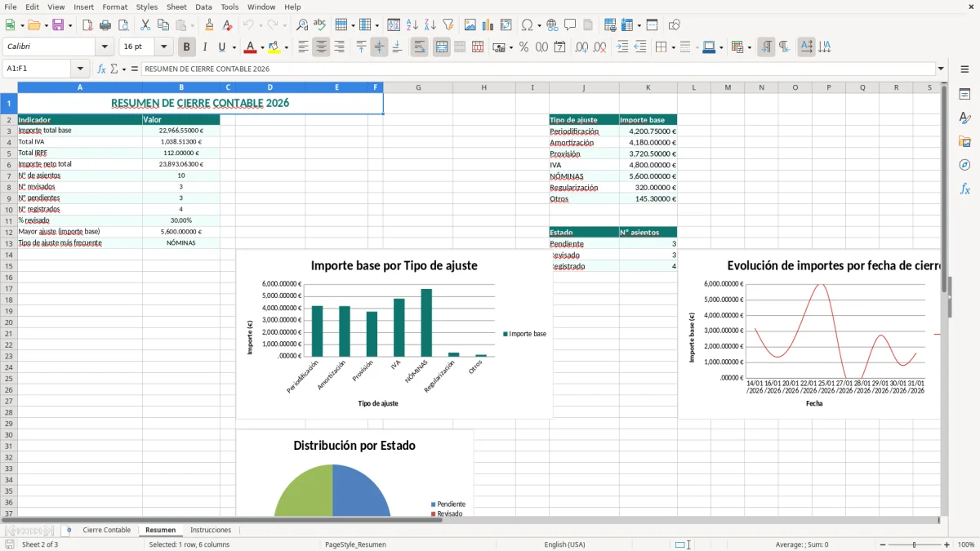Open the Function Wizard fx icon
Viewport: 980px width, 551px height.
click(101, 69)
